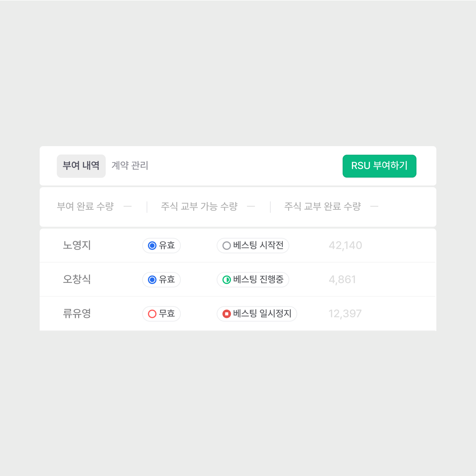Click the blue radio icon beside 노영지's 유효 badge
This screenshot has width=476, height=476.
(x=152, y=246)
